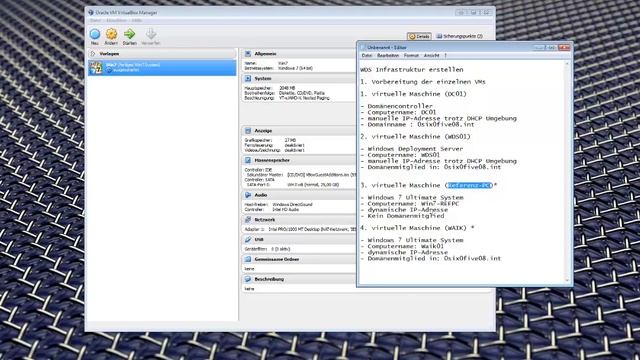Open the middle VirtualBox Manager menubar menu
Viewport: 640px width, 360px height.
116,20
